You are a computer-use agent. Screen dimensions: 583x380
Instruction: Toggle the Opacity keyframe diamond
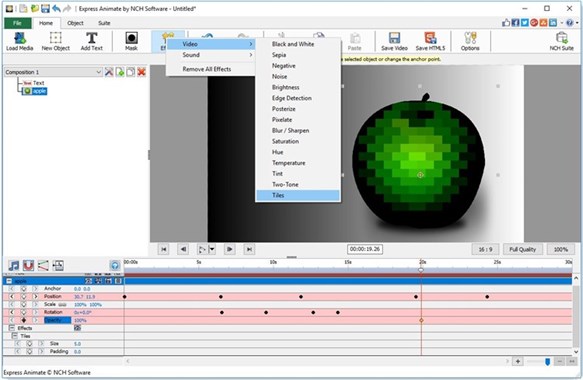click(24, 320)
